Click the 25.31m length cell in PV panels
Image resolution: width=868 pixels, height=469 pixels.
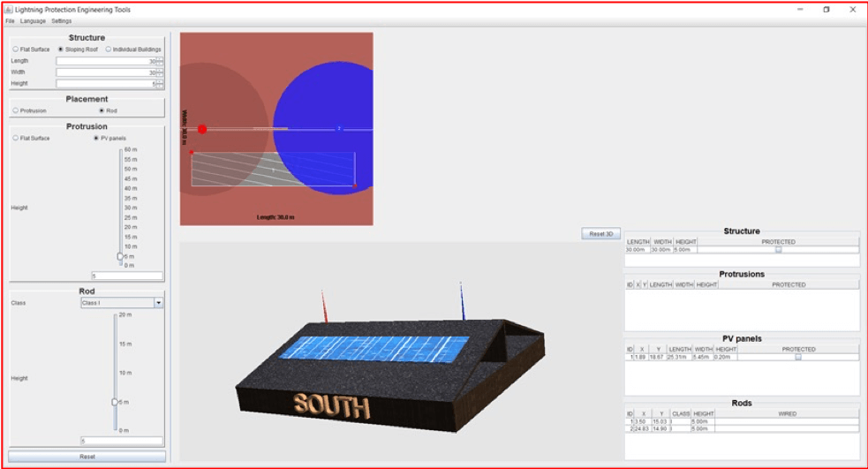click(679, 357)
